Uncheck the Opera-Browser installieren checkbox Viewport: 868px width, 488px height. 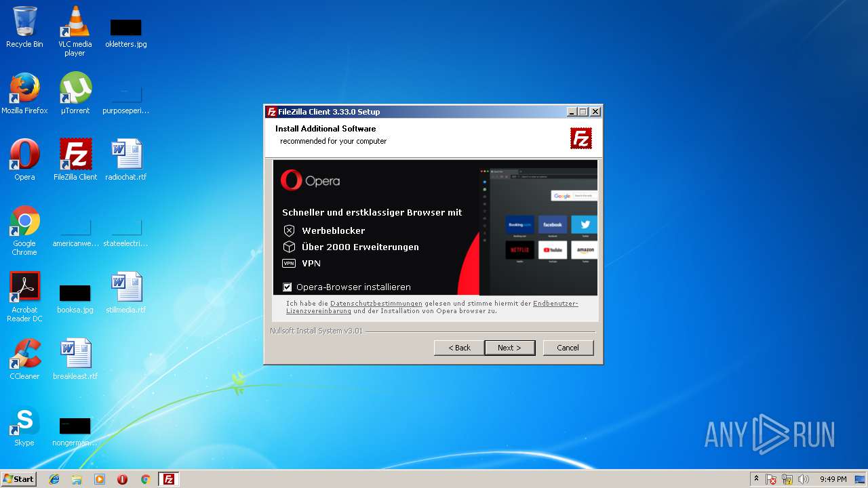[288, 287]
